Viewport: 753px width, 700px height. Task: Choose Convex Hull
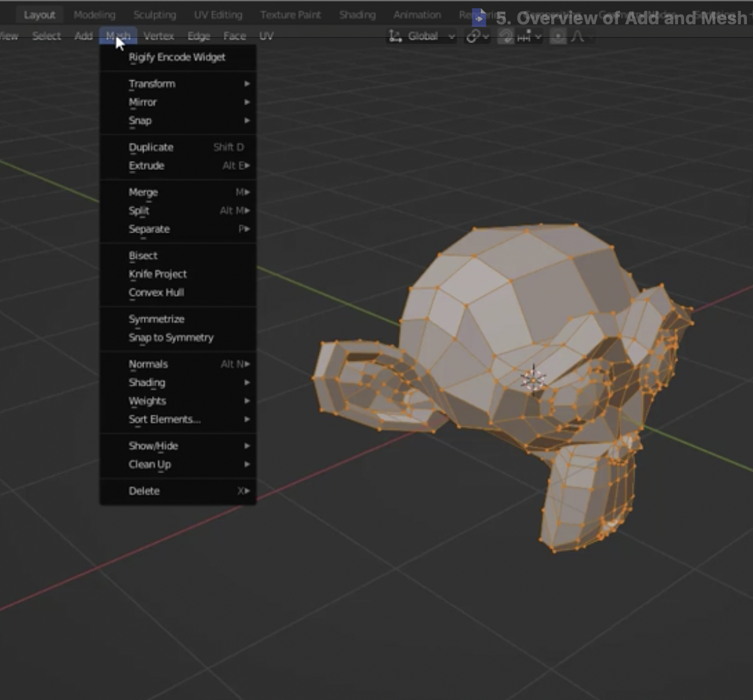click(177, 293)
